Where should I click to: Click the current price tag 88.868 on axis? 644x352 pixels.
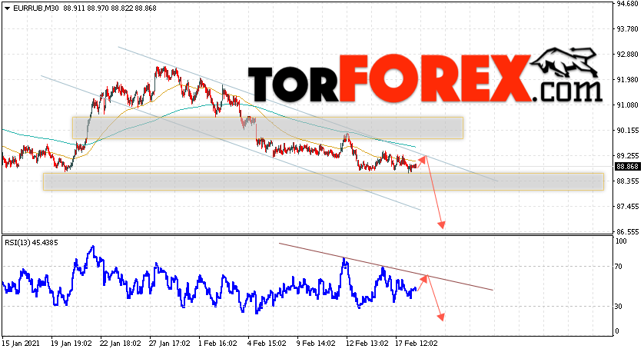(x=628, y=166)
